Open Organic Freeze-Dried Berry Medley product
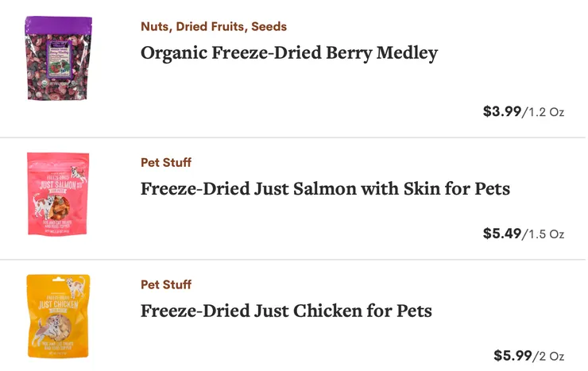Viewport: 588px width, 371px height. [289, 54]
